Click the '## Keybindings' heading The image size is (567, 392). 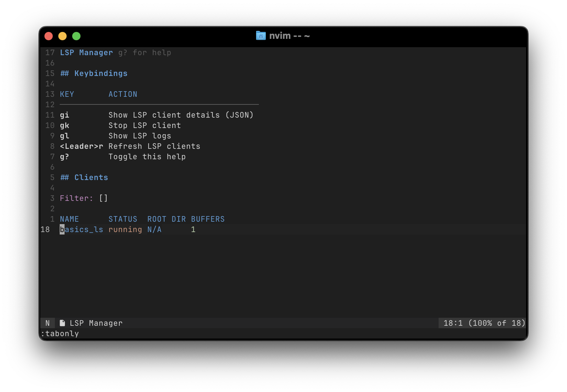[94, 73]
